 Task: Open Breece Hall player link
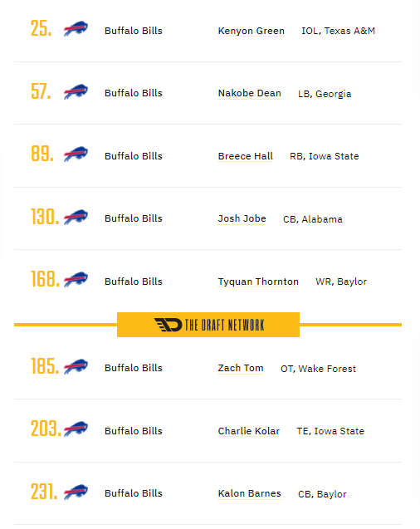pos(246,156)
